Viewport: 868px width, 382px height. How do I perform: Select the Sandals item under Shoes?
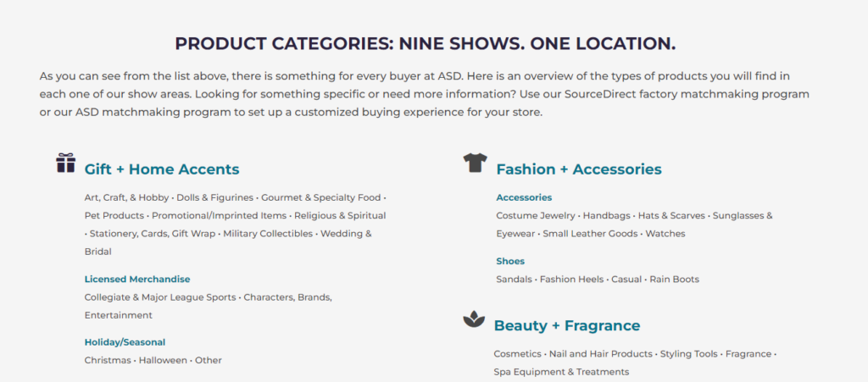(515, 279)
